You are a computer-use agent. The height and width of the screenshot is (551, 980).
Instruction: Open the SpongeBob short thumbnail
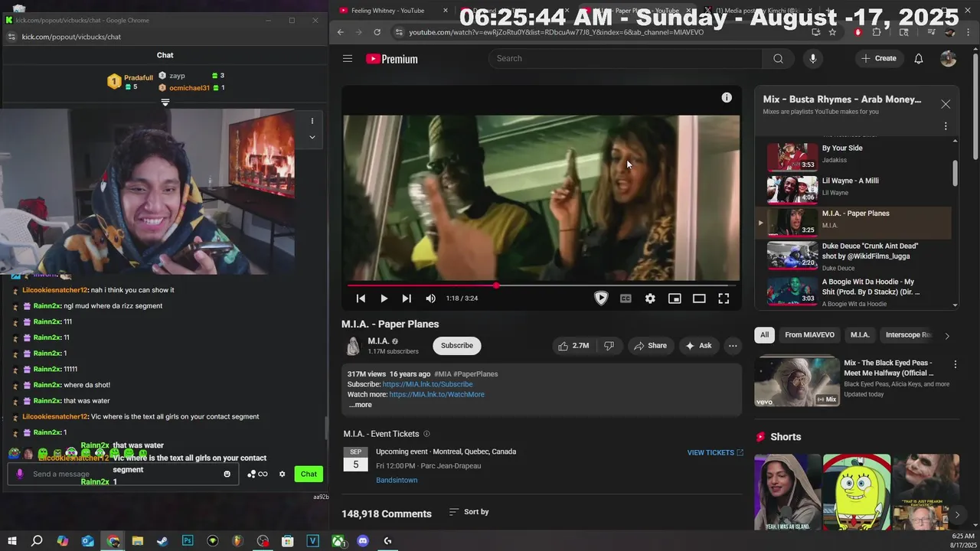[857, 492]
